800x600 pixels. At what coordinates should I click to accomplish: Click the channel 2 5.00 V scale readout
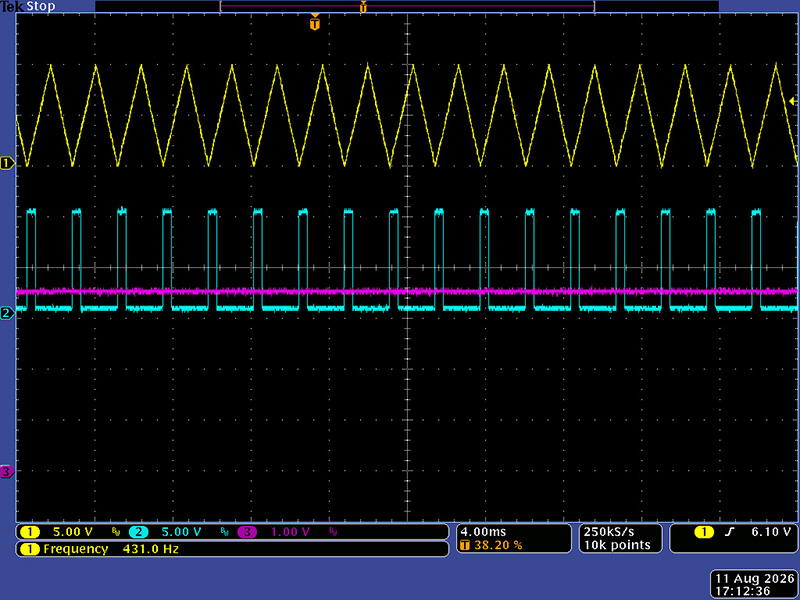pos(182,532)
